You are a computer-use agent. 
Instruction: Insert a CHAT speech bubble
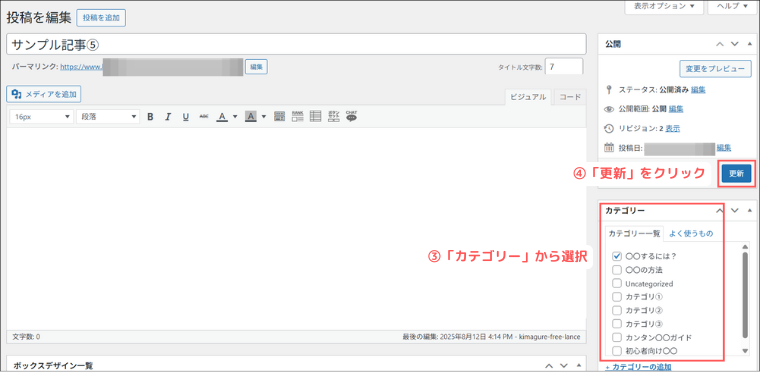pos(351,116)
